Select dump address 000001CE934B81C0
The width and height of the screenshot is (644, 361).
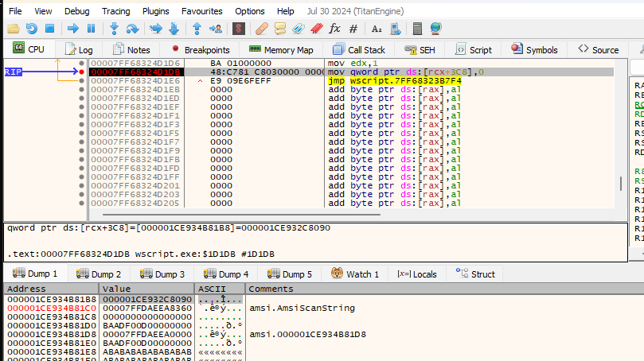(x=52, y=308)
